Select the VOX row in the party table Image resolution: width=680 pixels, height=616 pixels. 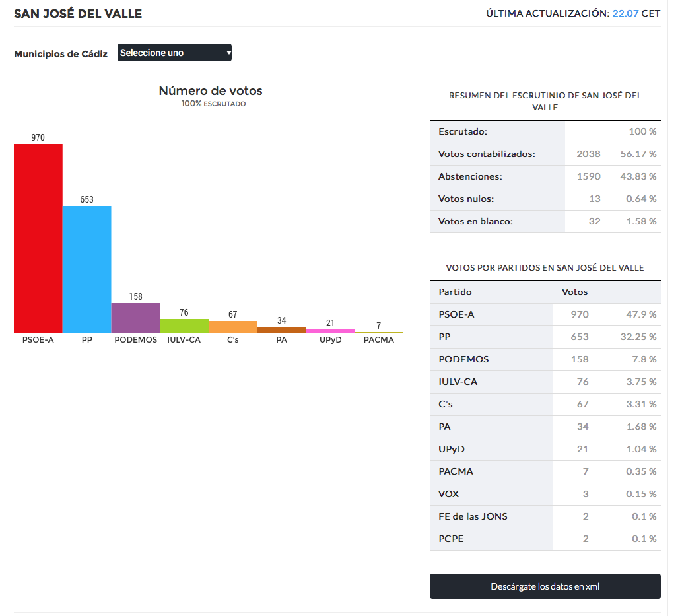[545, 494]
